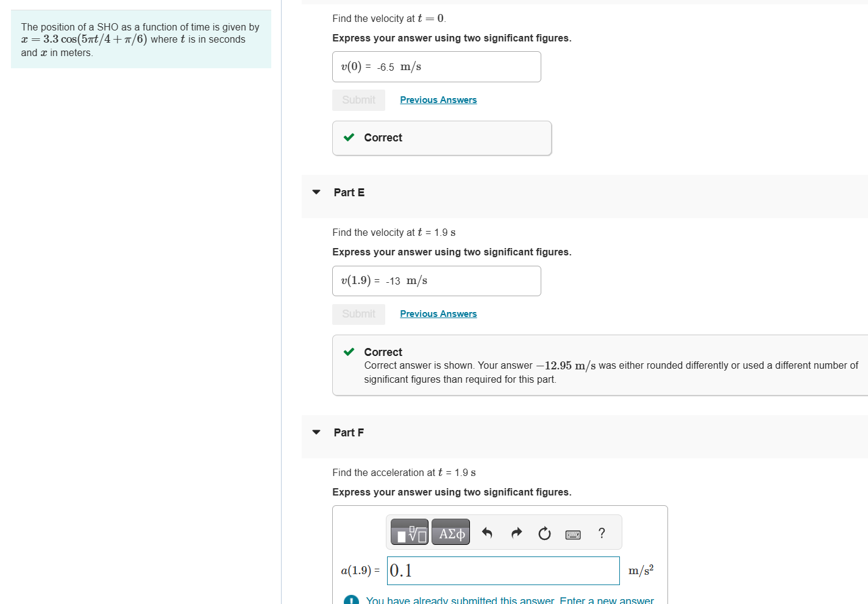Open Previous Answers for v(0)
The image size is (868, 604).
point(438,100)
